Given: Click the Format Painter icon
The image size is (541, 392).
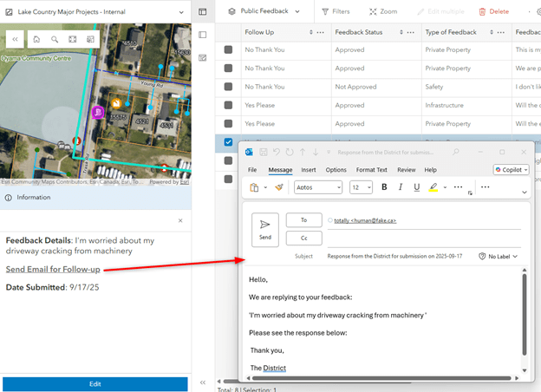Looking at the screenshot, I should point(279,187).
